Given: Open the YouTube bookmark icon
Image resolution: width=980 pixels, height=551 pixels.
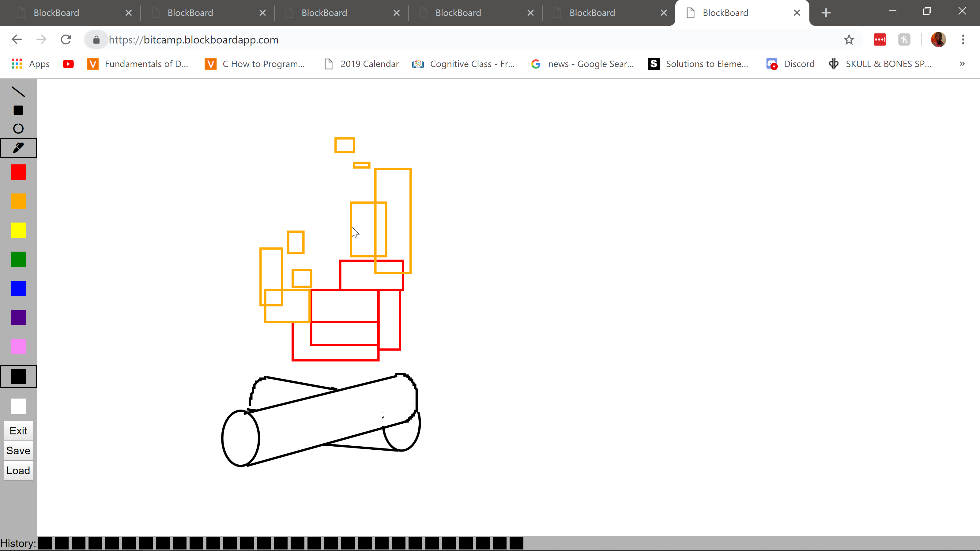Looking at the screenshot, I should point(69,64).
